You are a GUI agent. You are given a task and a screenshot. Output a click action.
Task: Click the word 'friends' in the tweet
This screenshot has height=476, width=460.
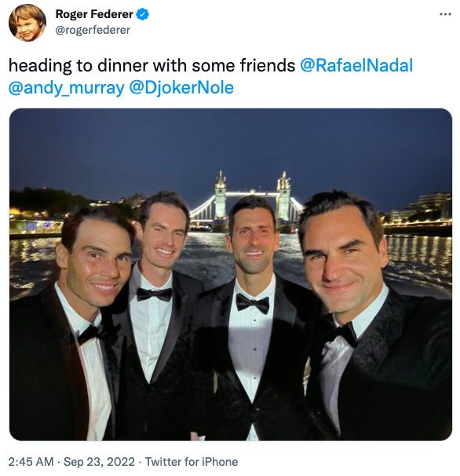coord(268,65)
